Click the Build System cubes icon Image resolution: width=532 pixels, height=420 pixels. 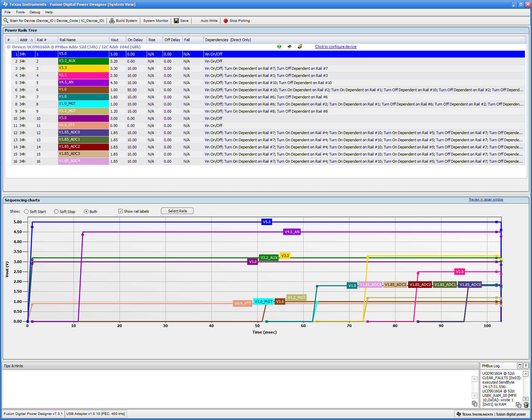112,21
